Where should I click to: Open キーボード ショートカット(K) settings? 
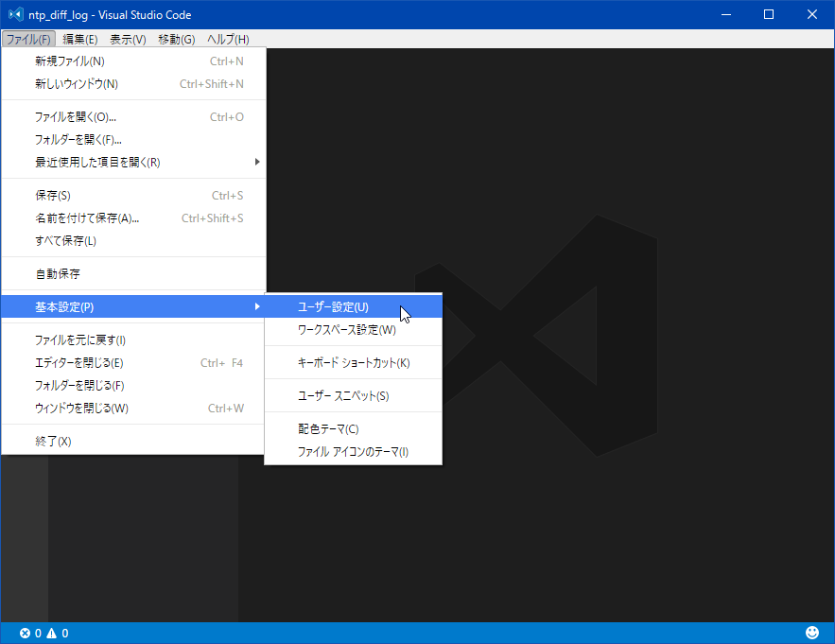point(354,363)
